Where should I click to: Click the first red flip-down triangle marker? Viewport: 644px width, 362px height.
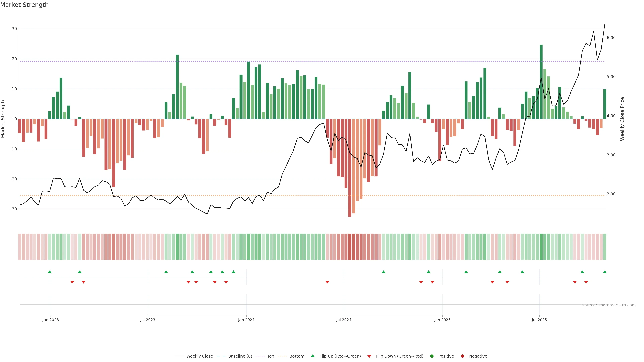click(x=72, y=282)
